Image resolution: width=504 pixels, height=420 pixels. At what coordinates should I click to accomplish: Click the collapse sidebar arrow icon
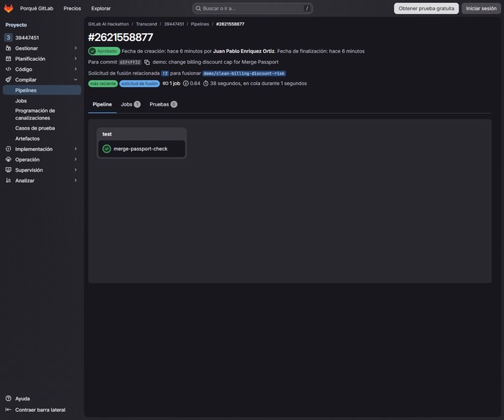[8, 410]
